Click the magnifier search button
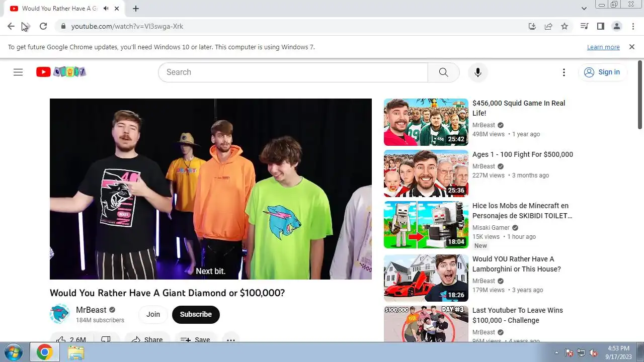Image resolution: width=644 pixels, height=362 pixels. (x=443, y=72)
